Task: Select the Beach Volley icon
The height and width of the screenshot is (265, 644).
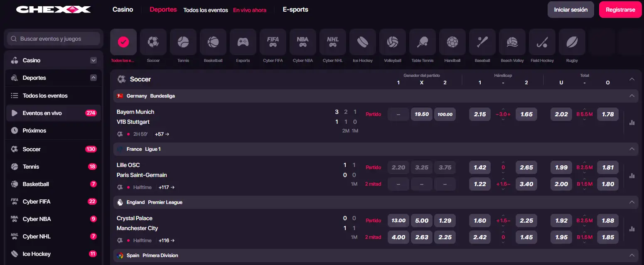Action: click(x=512, y=42)
